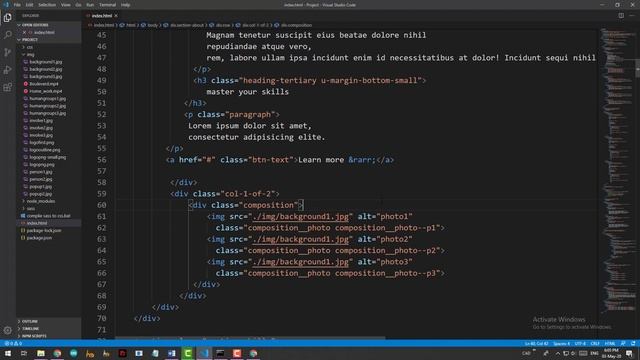Open the terminal window taskbar icon
640x360 pixels.
click(x=220, y=353)
